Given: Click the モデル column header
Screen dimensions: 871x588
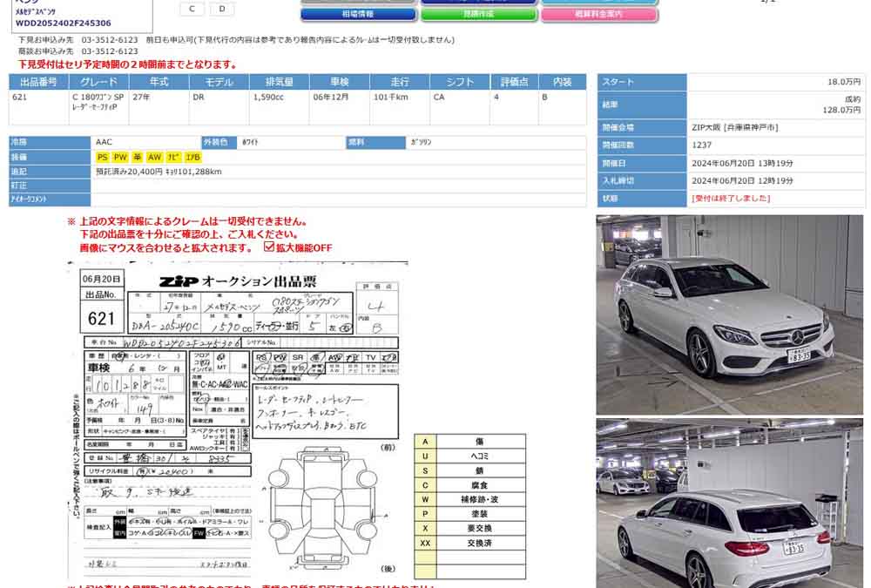Looking at the screenshot, I should coord(219,82).
